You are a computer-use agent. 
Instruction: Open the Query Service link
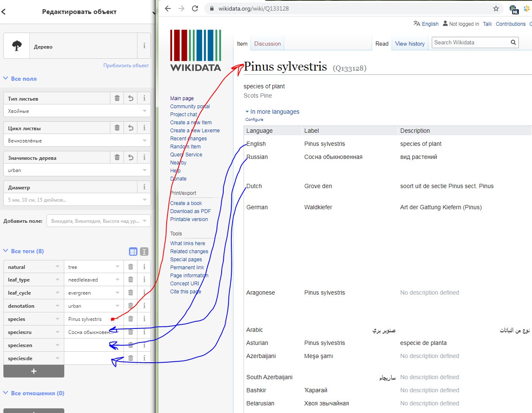[x=186, y=155]
